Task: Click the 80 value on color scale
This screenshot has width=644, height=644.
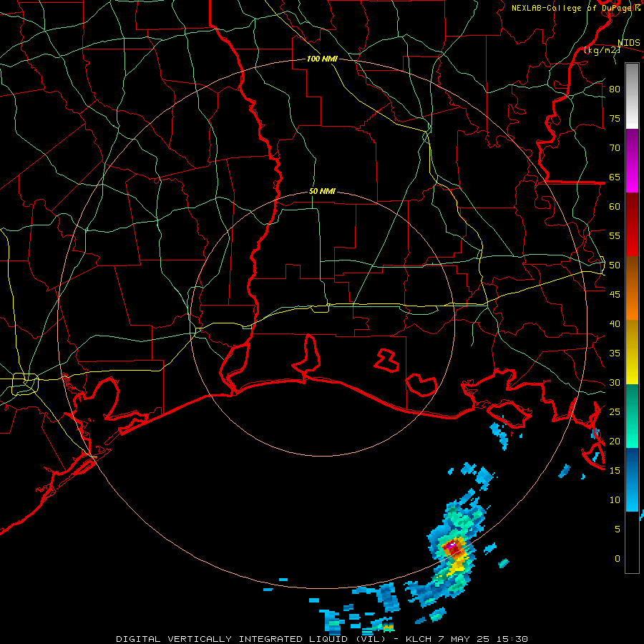Action: [615, 89]
